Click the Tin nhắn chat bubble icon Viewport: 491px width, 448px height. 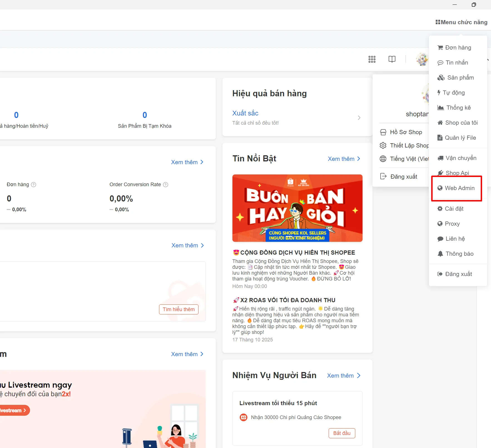point(440,63)
